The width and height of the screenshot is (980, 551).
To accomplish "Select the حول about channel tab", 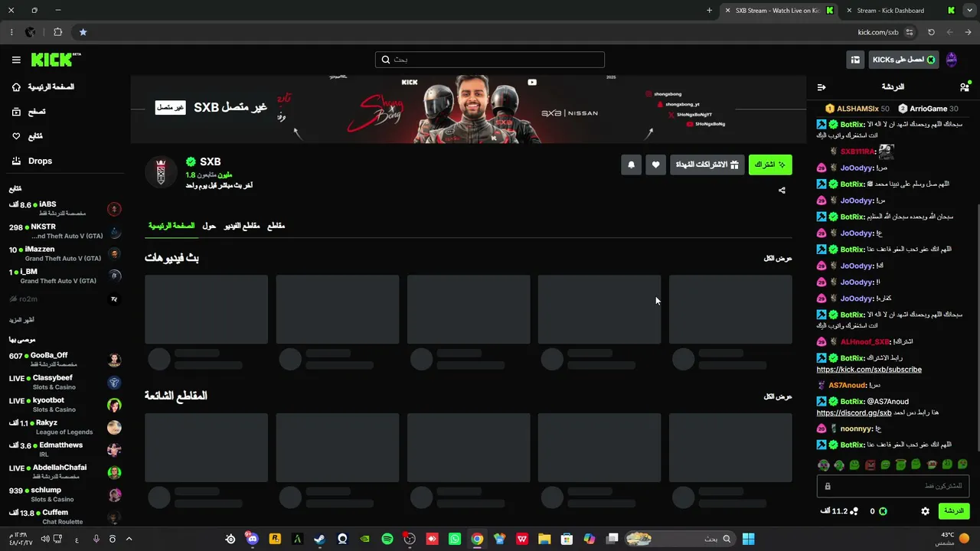I will coord(209,226).
